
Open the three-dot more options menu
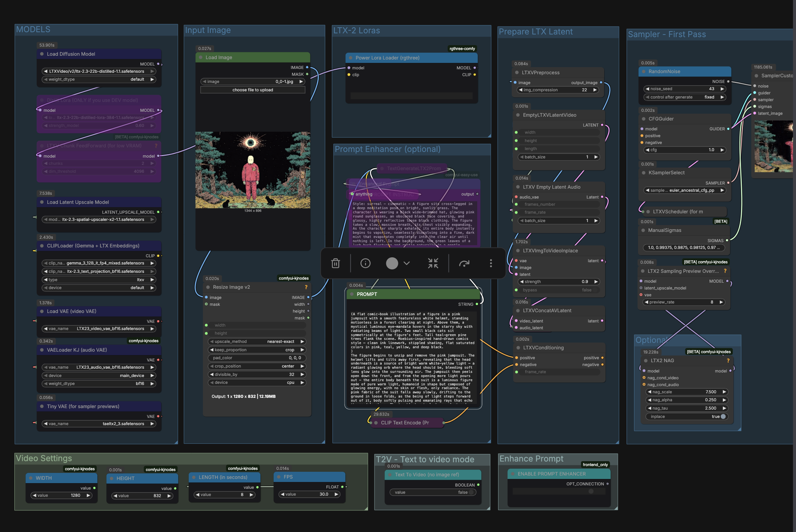(491, 263)
